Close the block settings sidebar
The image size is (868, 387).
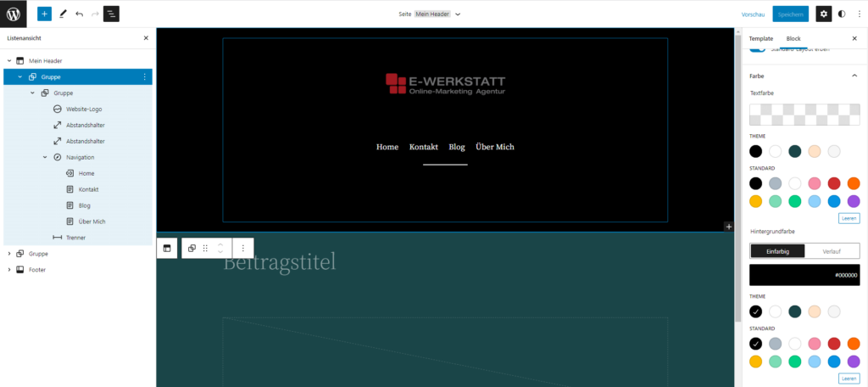coord(854,38)
